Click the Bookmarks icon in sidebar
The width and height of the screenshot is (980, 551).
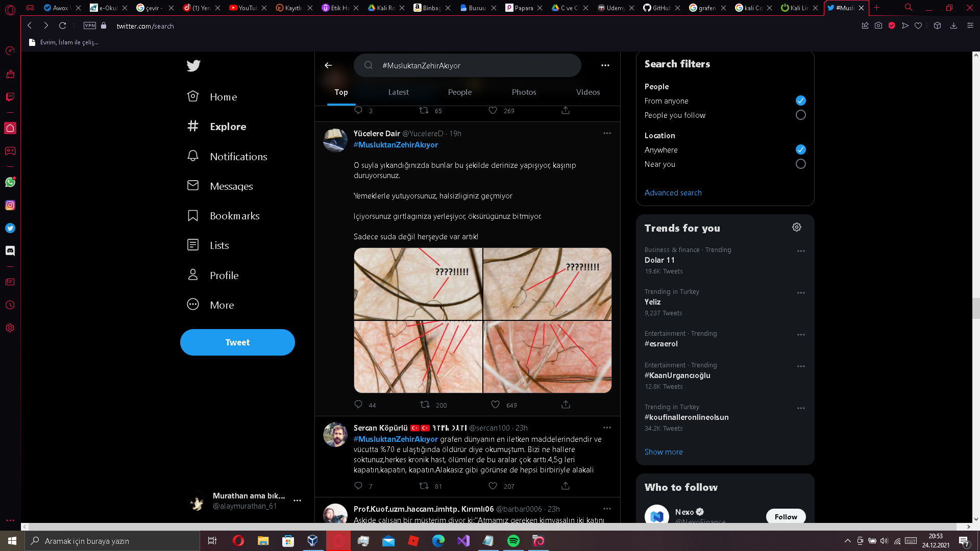point(194,215)
